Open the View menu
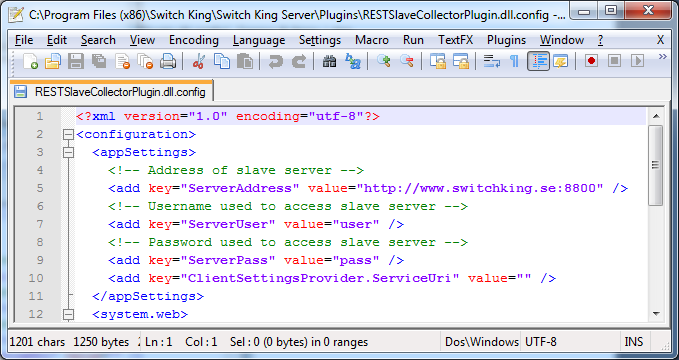 tap(142, 40)
